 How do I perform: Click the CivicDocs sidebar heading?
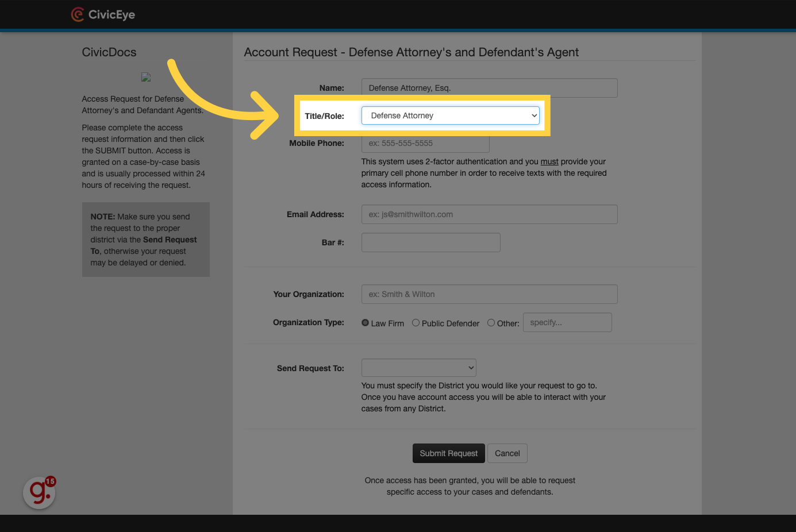click(109, 52)
